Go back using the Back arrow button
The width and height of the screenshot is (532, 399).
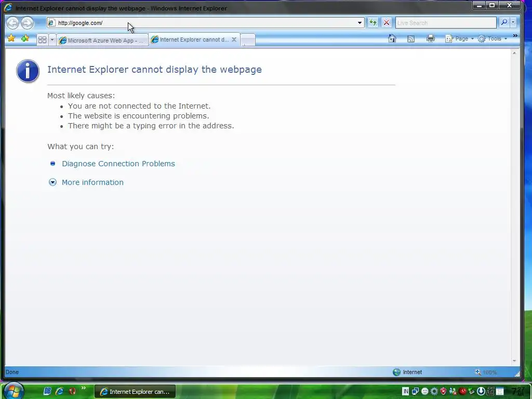[x=13, y=23]
